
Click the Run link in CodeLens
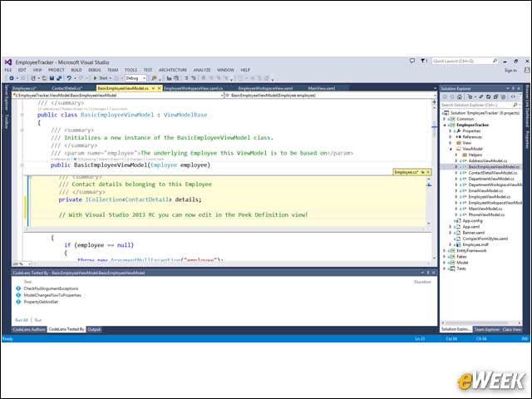click(38, 320)
